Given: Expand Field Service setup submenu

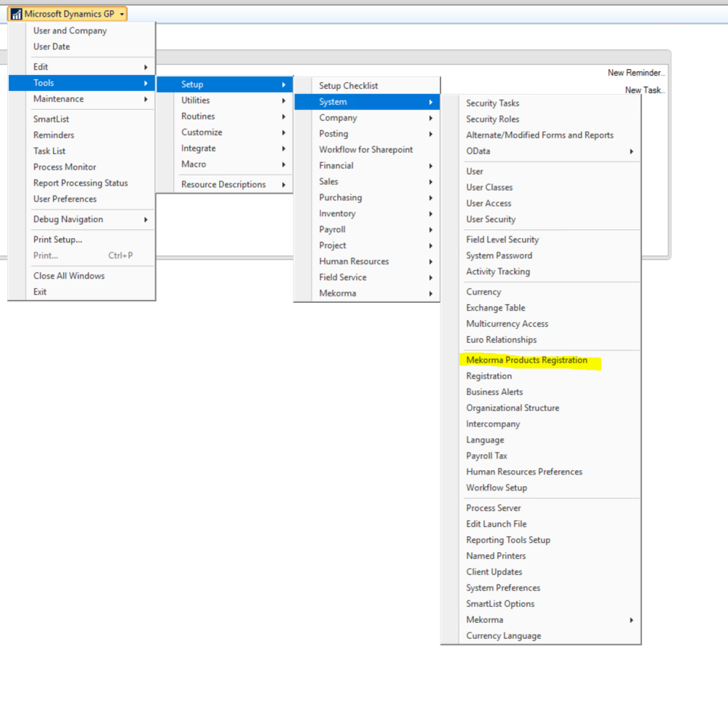Looking at the screenshot, I should tap(367, 277).
